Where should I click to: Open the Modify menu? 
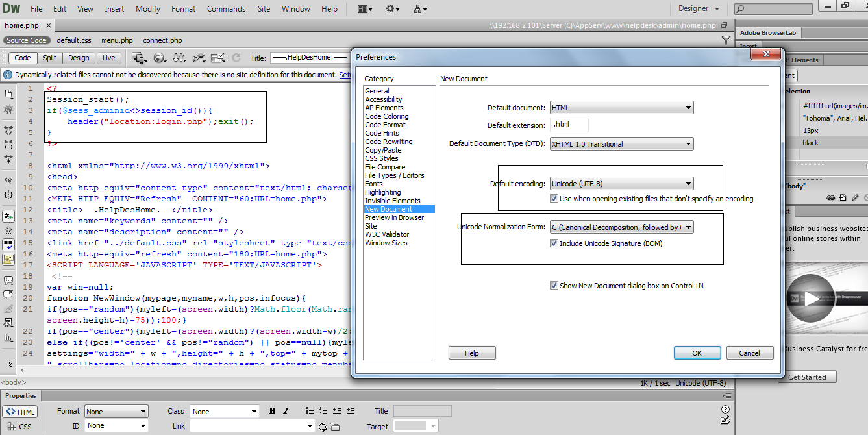click(x=148, y=9)
